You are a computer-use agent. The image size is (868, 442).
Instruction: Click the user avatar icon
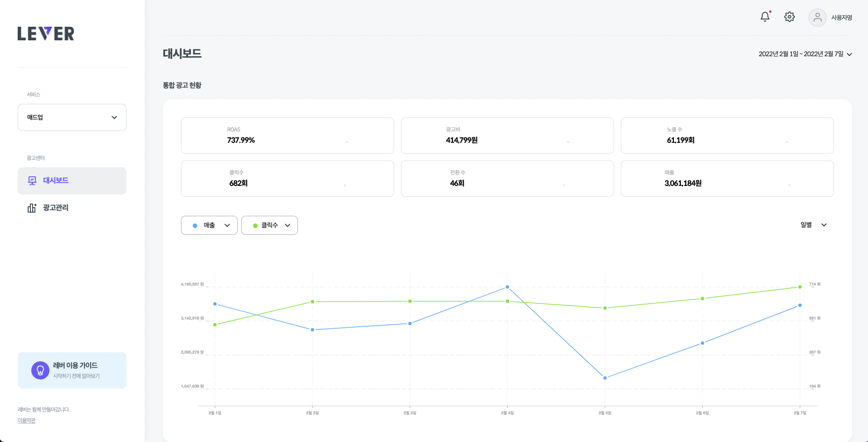(817, 18)
